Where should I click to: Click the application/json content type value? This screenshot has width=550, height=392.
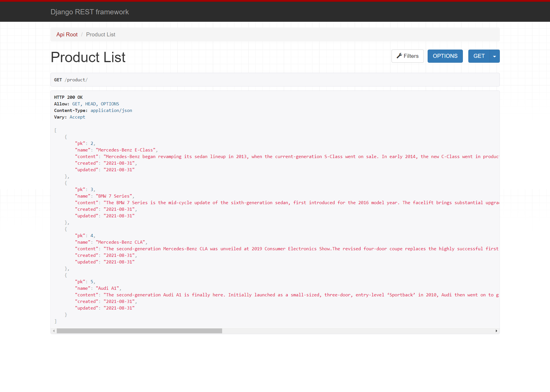tap(111, 111)
